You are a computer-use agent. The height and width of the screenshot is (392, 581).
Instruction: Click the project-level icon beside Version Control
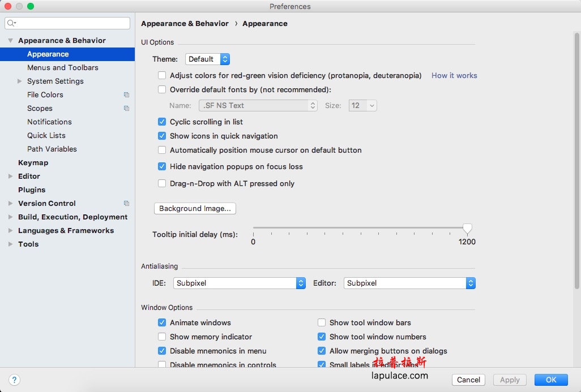pos(126,203)
